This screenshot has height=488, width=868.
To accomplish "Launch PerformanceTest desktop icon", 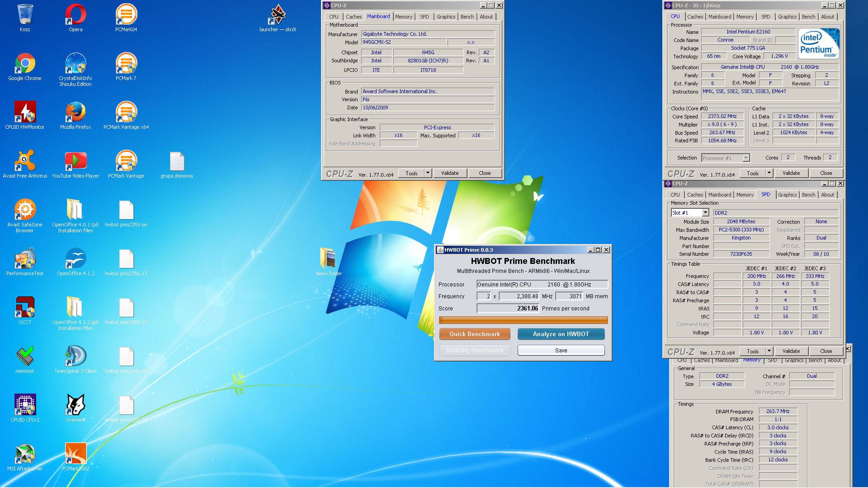I will [x=25, y=262].
